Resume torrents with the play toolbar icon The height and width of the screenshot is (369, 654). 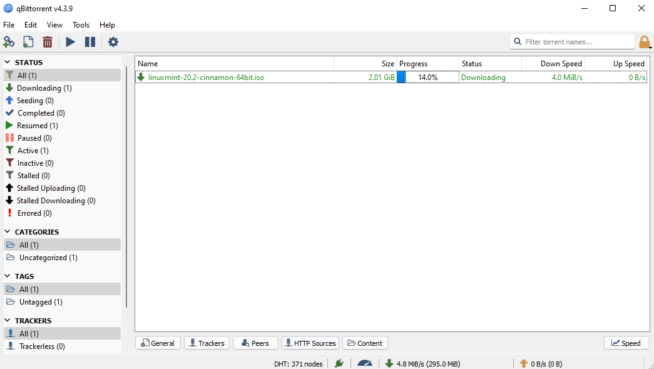click(x=70, y=42)
